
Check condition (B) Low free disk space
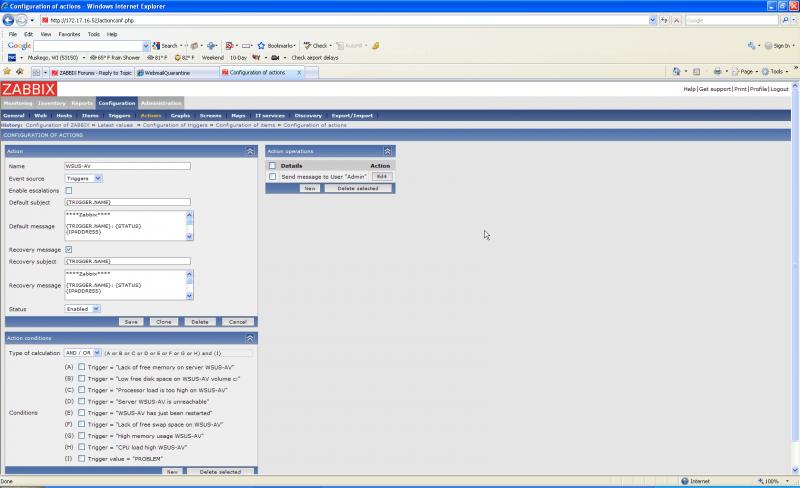click(81, 379)
